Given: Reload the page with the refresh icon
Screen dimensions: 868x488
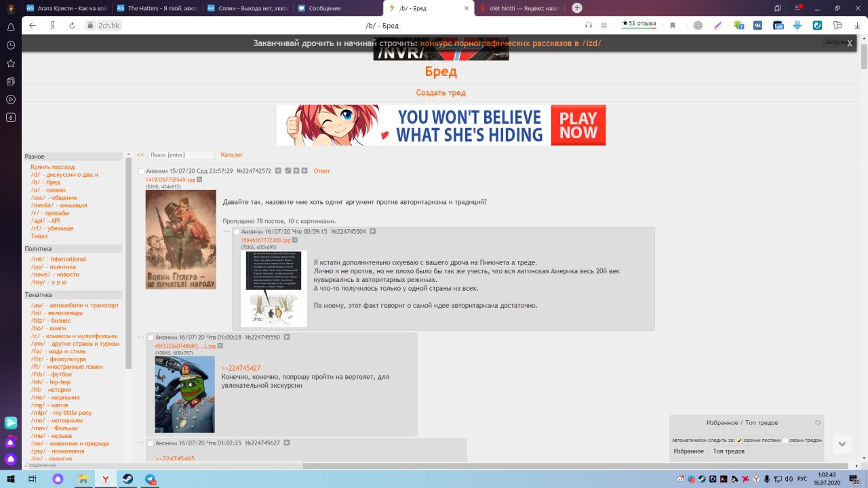Looking at the screenshot, I should coord(72,25).
